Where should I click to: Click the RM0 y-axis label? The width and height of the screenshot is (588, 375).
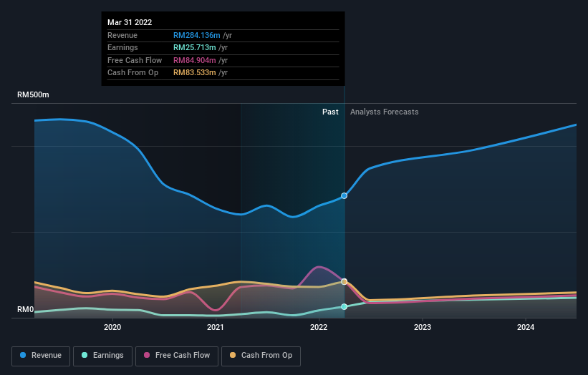(26, 309)
